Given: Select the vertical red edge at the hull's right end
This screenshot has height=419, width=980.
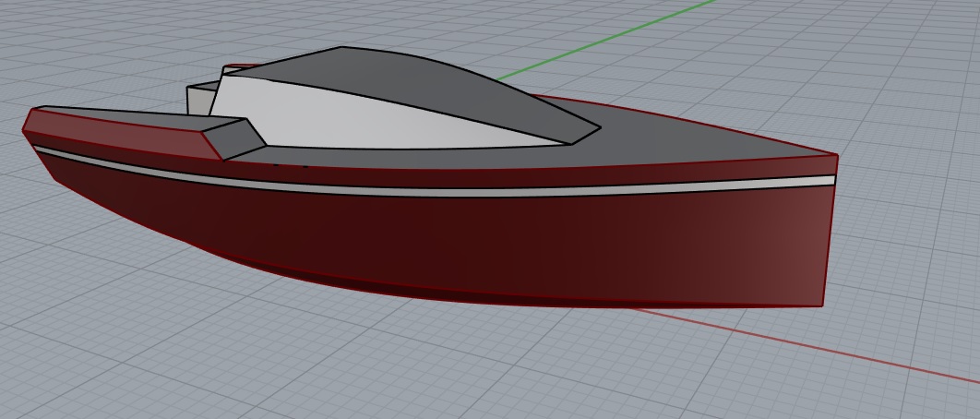Looking at the screenshot, I should point(830,240).
